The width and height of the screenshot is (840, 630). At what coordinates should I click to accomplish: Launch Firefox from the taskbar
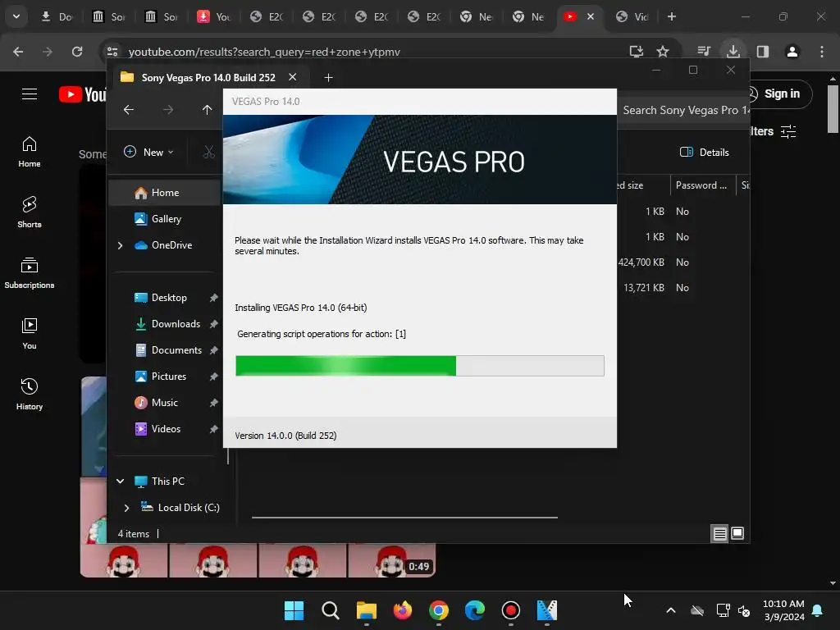pos(402,610)
